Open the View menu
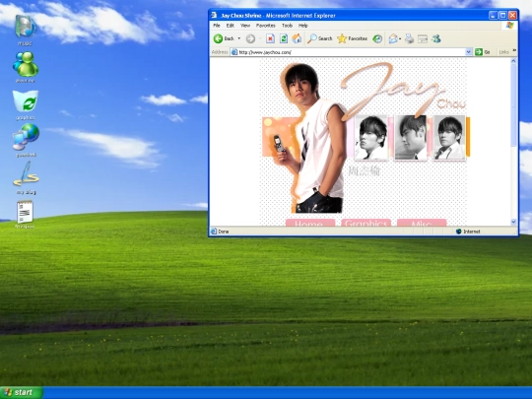This screenshot has width=532, height=399. [x=245, y=26]
